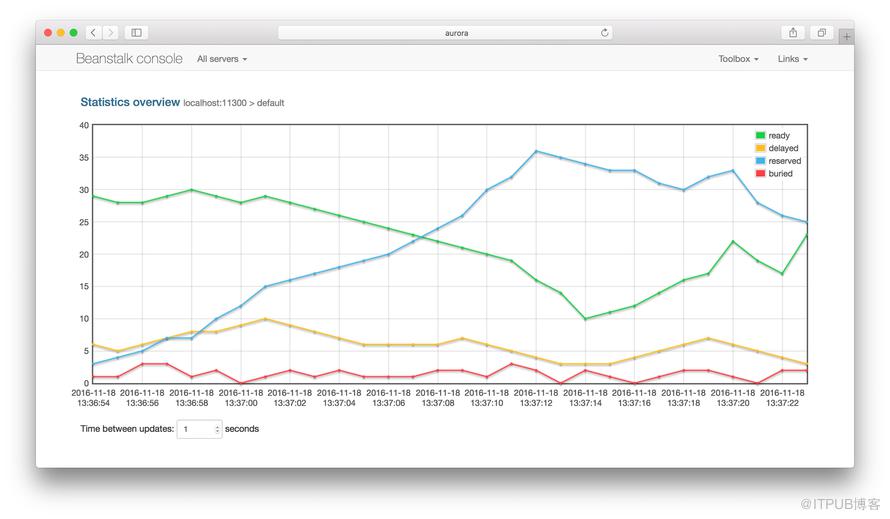Close the Safari window with the red button
This screenshot has width=890, height=519.
[x=48, y=33]
